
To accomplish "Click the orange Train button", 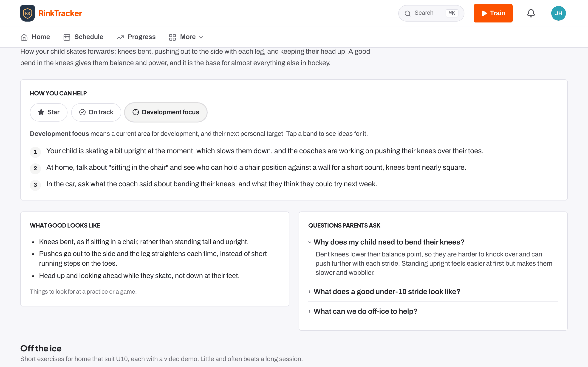I will [x=493, y=13].
